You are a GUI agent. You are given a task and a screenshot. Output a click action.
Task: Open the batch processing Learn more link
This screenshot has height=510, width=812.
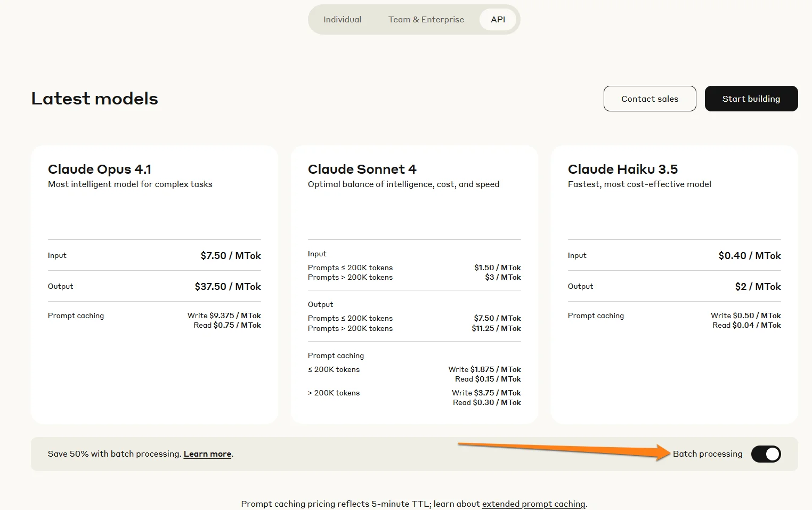(208, 454)
